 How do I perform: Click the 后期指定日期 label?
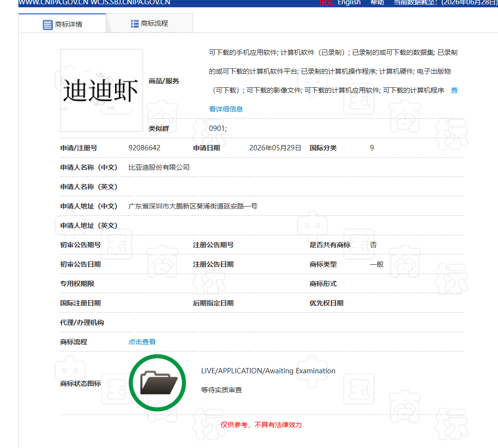[x=213, y=303]
